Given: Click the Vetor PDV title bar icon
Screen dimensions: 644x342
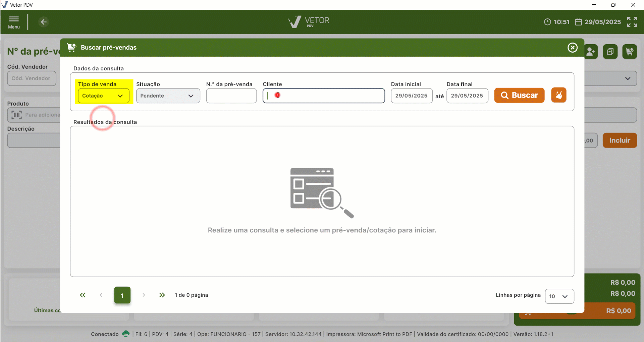Looking at the screenshot, I should coord(5,5).
